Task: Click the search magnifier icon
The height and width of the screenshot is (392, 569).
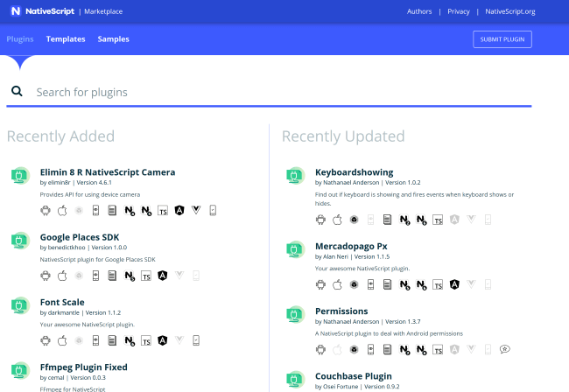Action: click(17, 91)
